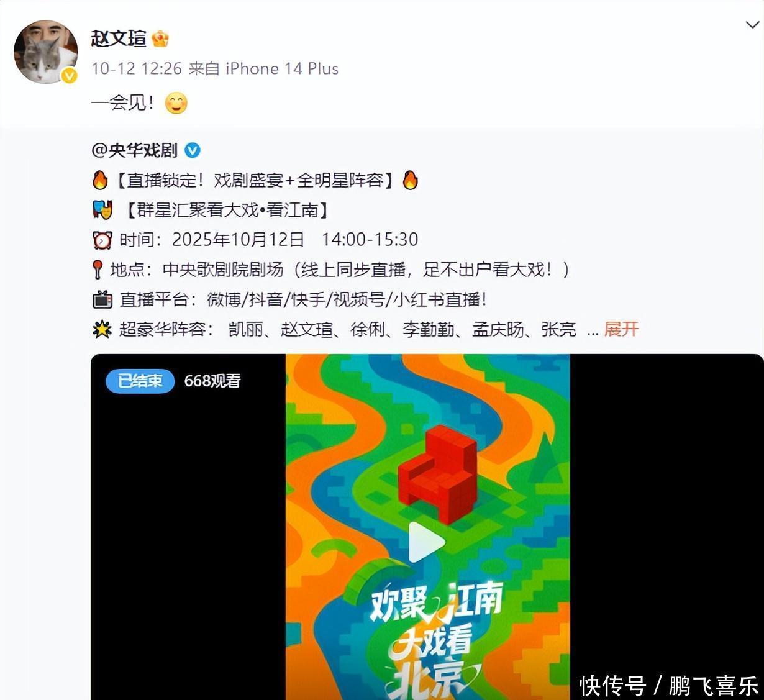Click the yellow verified badge on avatar
764x700 pixels.
[x=69, y=76]
